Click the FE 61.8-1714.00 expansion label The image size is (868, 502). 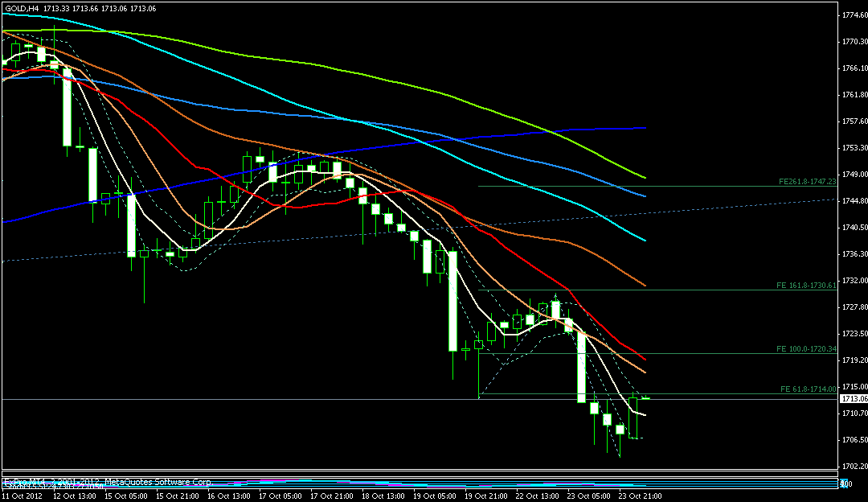pyautogui.click(x=808, y=389)
